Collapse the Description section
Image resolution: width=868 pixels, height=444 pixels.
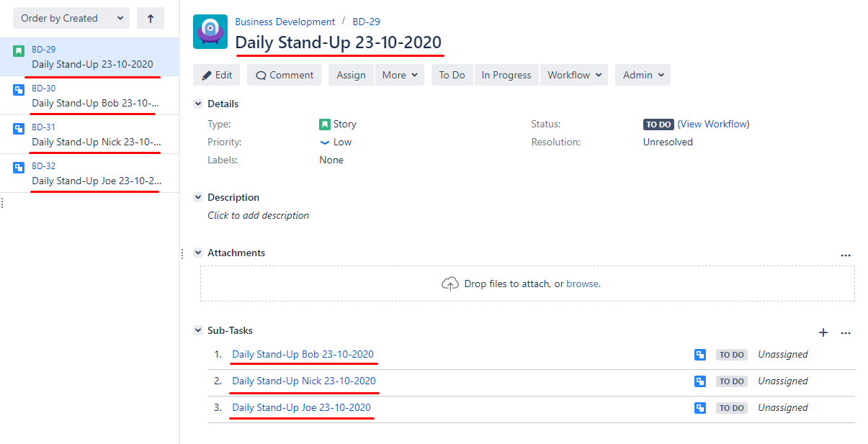pos(198,197)
